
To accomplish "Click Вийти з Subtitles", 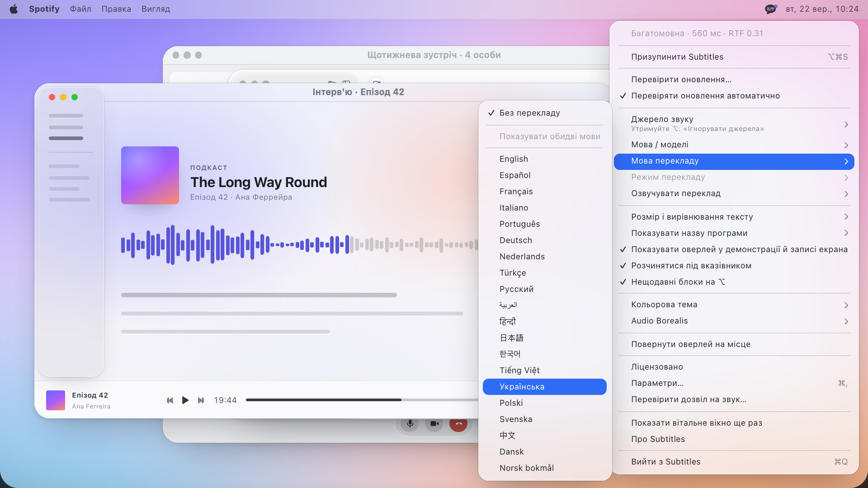I will pyautogui.click(x=734, y=462).
